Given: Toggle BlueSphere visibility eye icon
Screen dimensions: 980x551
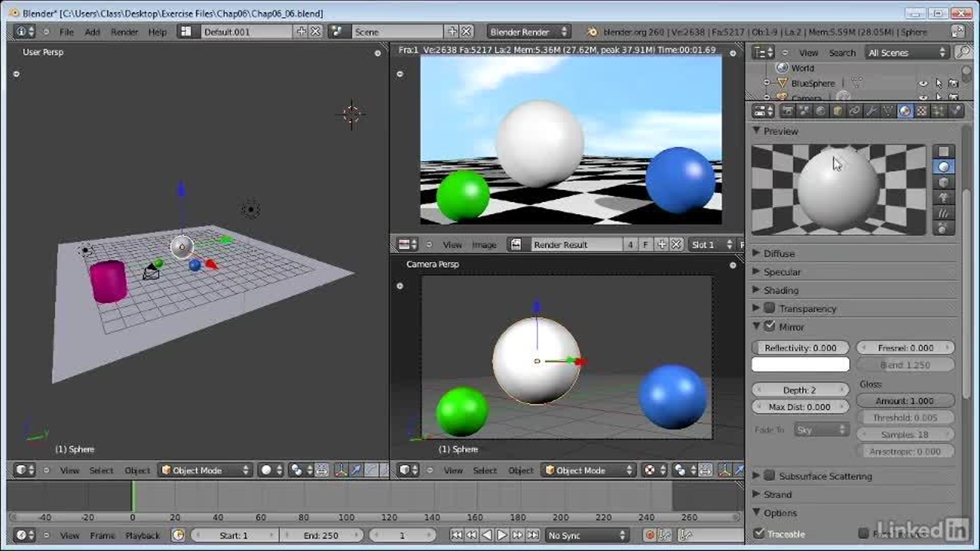Looking at the screenshot, I should pyautogui.click(x=923, y=83).
